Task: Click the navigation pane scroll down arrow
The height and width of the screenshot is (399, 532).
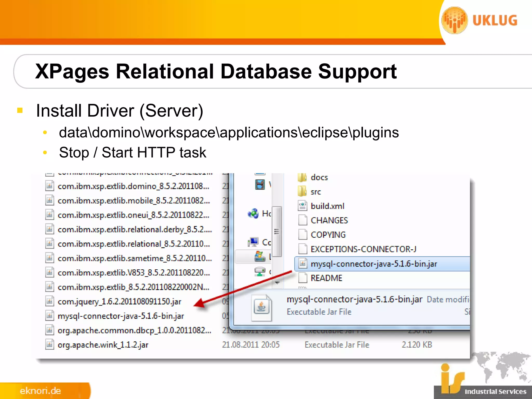Action: pos(277,283)
